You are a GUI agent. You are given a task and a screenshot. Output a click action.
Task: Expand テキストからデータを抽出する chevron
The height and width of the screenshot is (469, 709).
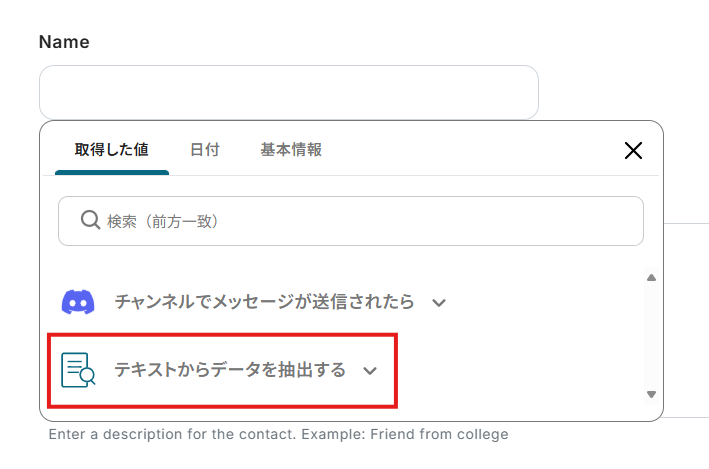point(370,371)
